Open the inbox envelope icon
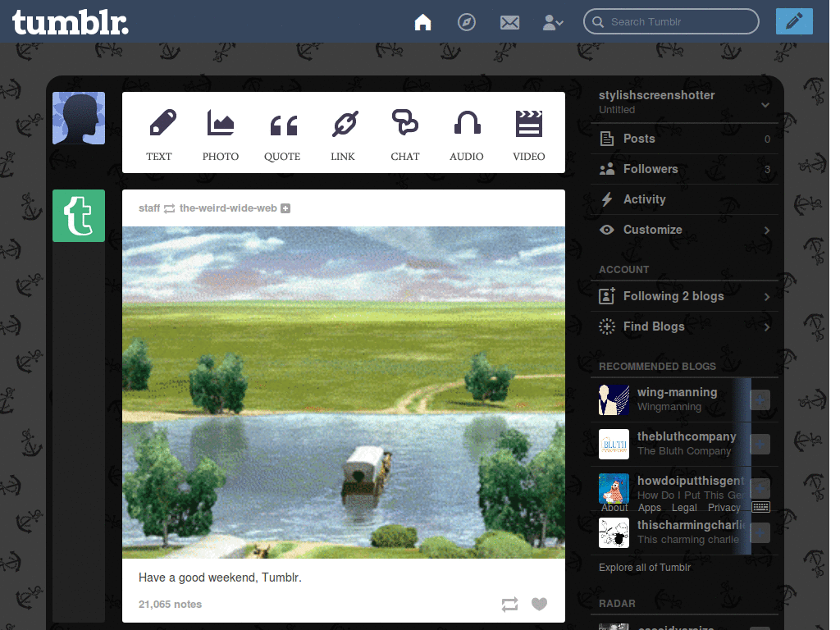Viewport: 840px width, 630px height. coord(509,22)
